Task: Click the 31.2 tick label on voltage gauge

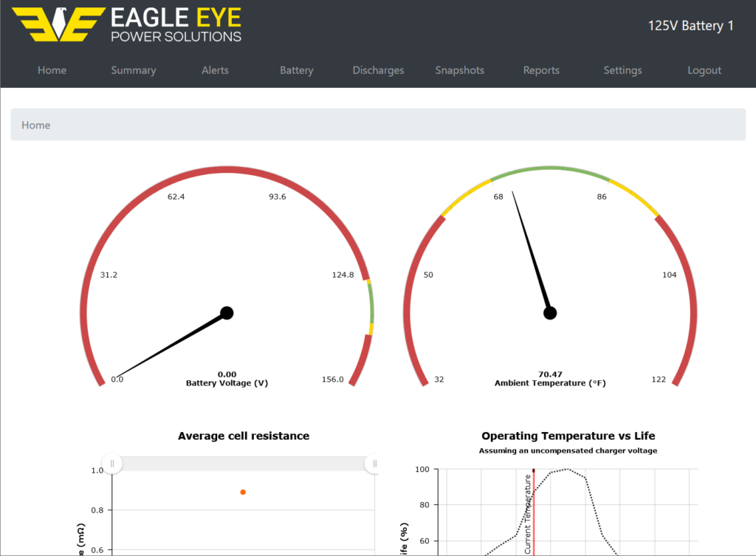Action: pos(109,275)
